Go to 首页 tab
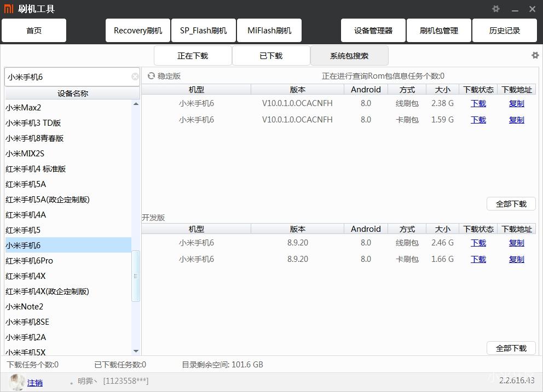The height and width of the screenshot is (392, 543). point(34,31)
